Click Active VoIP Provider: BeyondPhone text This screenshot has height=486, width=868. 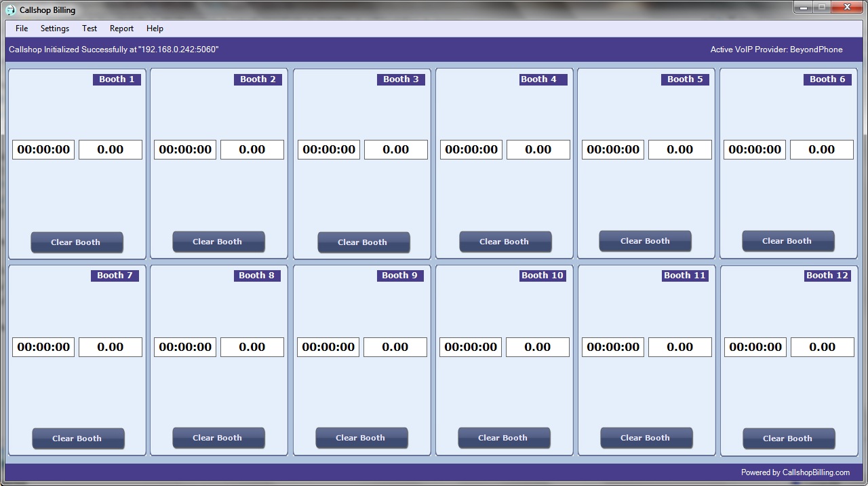pos(776,50)
